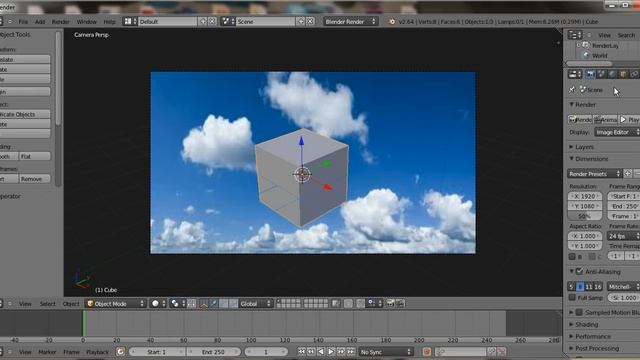Add a render preset with plus button

click(628, 174)
